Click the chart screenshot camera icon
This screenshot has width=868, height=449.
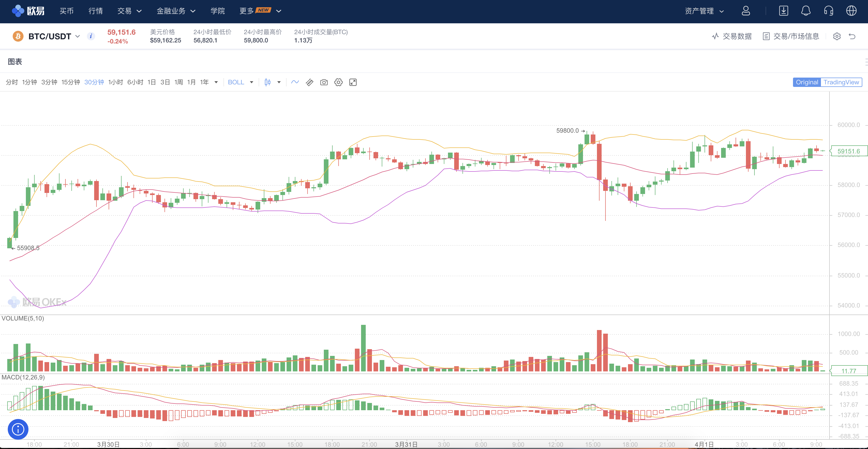tap(324, 82)
